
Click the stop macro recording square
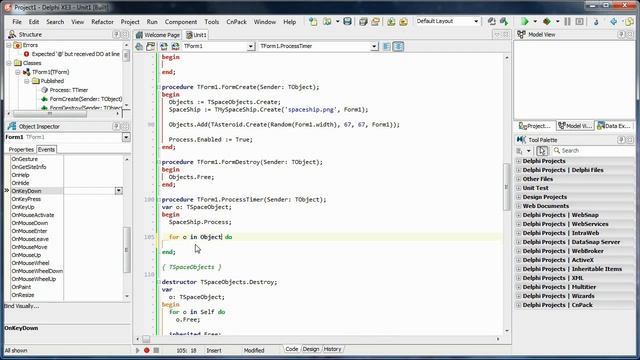pyautogui.click(x=156, y=350)
